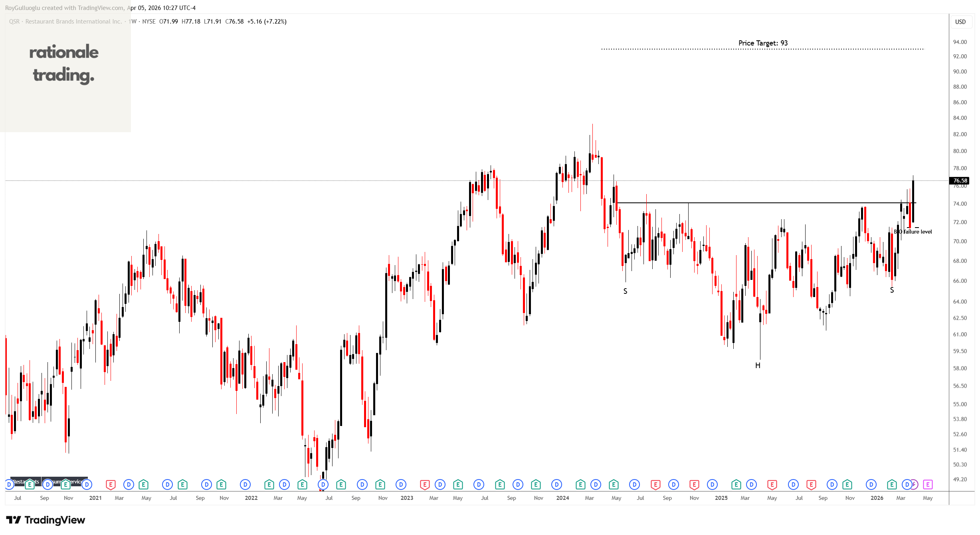Viewport: 980px width, 535px height.
Task: Click the H head label on chart
Action: (758, 365)
